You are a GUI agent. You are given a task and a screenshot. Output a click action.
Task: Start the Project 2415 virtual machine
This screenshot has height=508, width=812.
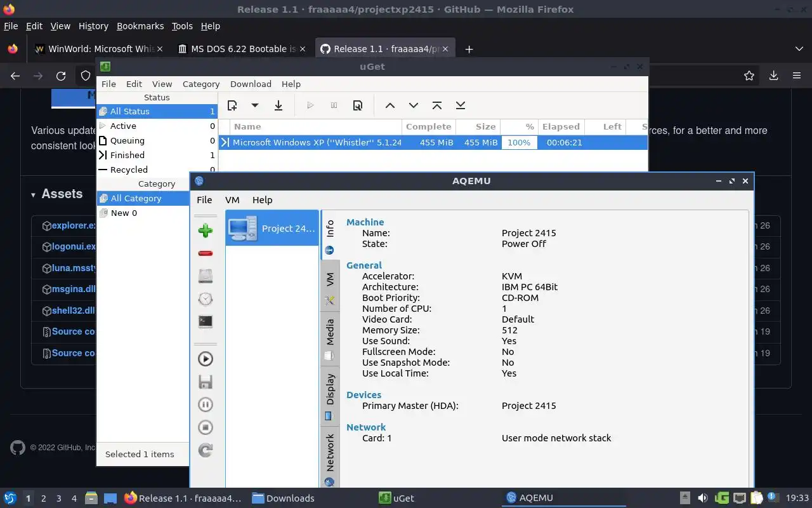coord(205,359)
